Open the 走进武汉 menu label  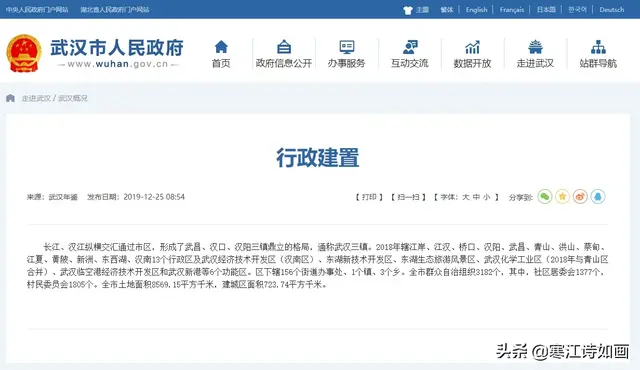[x=535, y=63]
